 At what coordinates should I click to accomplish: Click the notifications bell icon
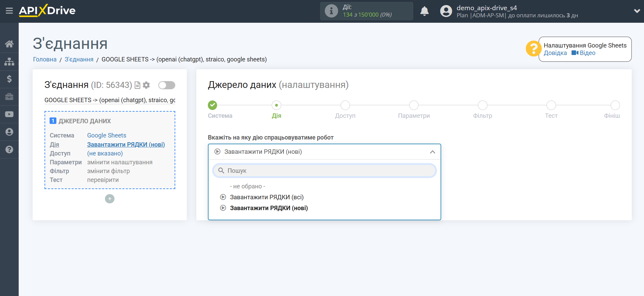tap(424, 11)
